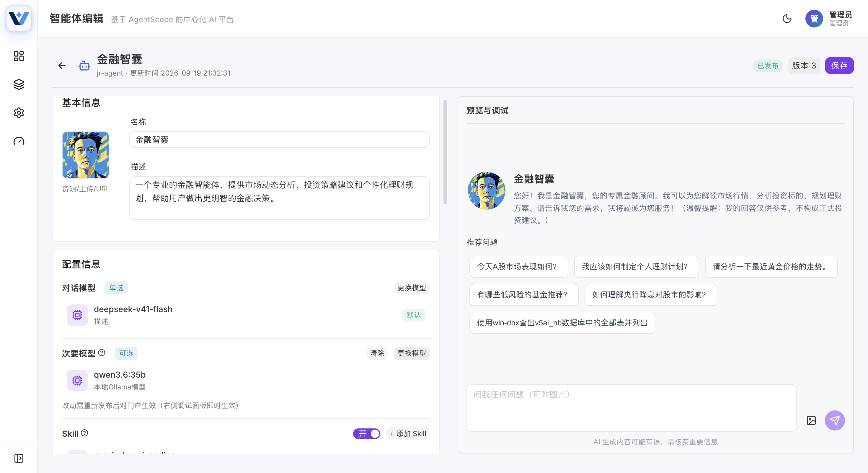Go back using the left arrow
The height and width of the screenshot is (473, 868).
coord(62,65)
